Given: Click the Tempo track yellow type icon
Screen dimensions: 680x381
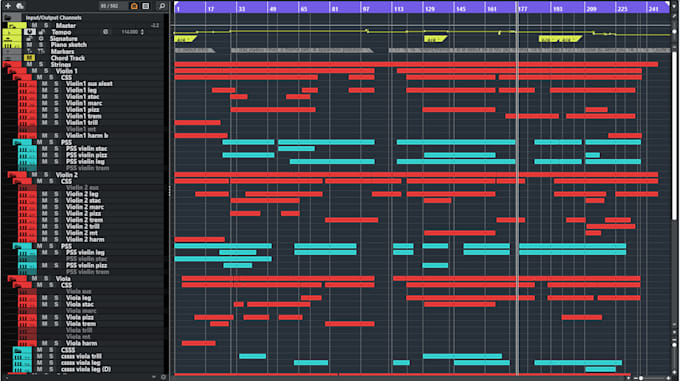Looking at the screenshot, I should [12, 32].
